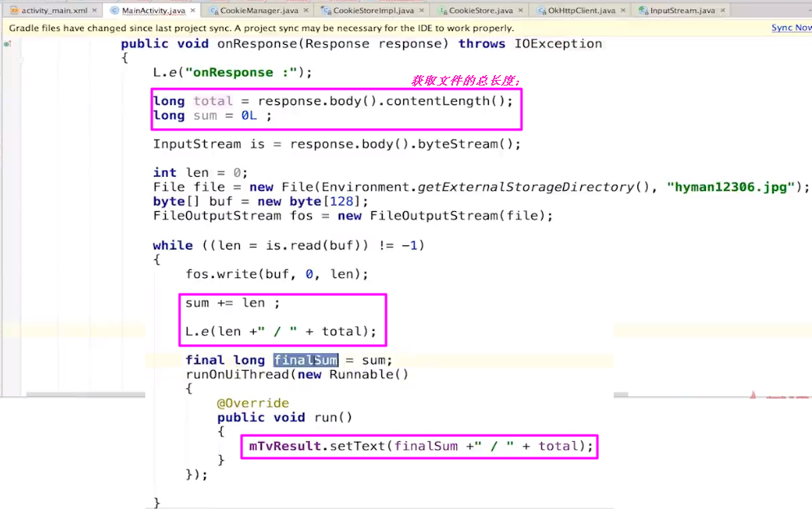
Task: Click the 0L literal value
Action: pos(249,115)
